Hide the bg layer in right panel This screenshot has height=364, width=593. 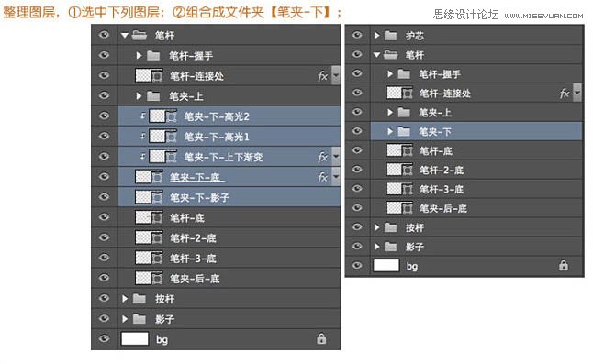tap(357, 266)
